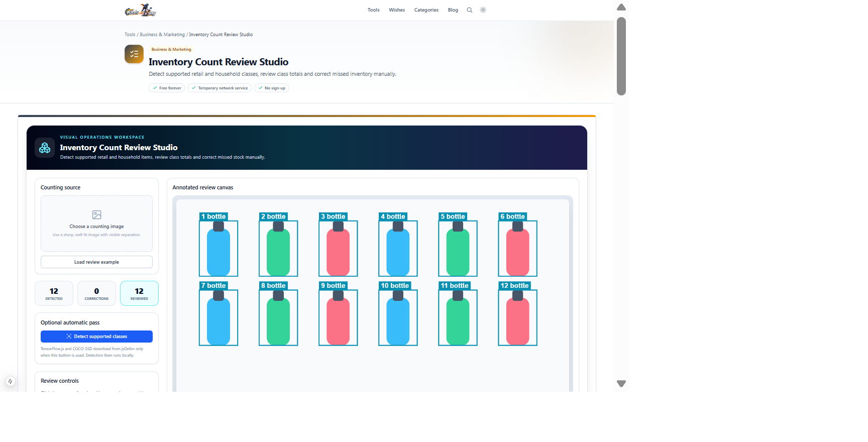Screen dimensions: 868x442
Task: Click the site logo in the header
Action: (141, 10)
